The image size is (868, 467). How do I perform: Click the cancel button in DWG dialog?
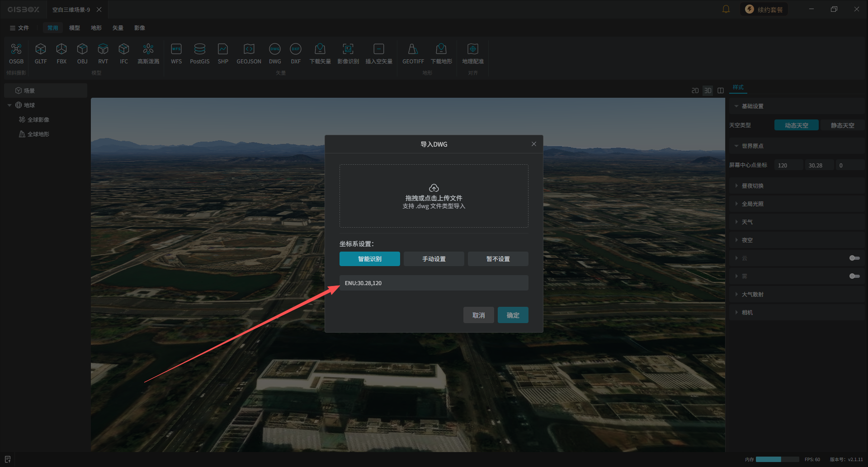click(x=478, y=315)
